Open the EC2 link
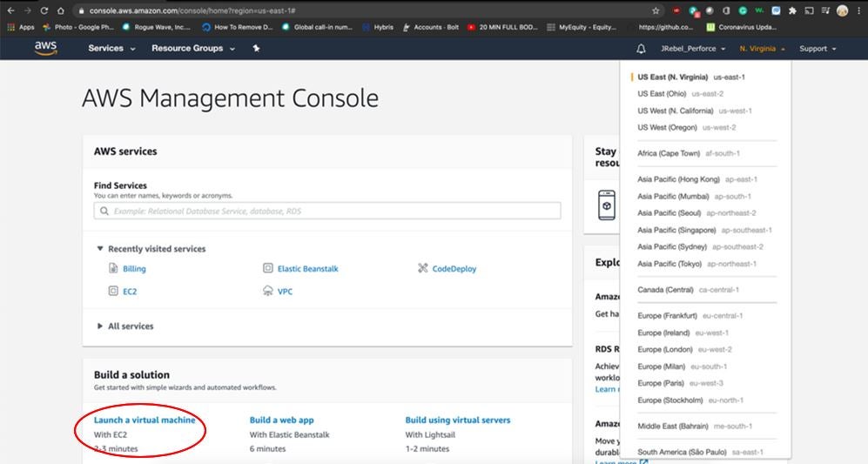Viewport: 868px width, 464px height. tap(130, 292)
